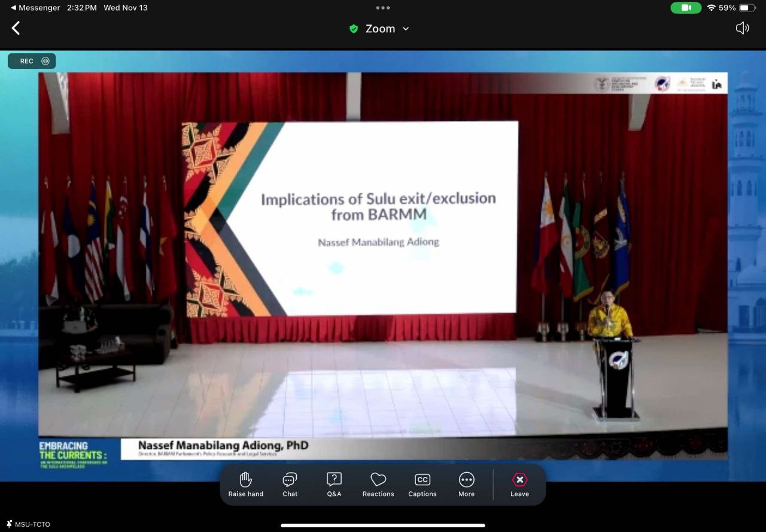Screen dimensions: 766x532
Task: Expand the Zoom title dropdown chevron
Action: 406,29
